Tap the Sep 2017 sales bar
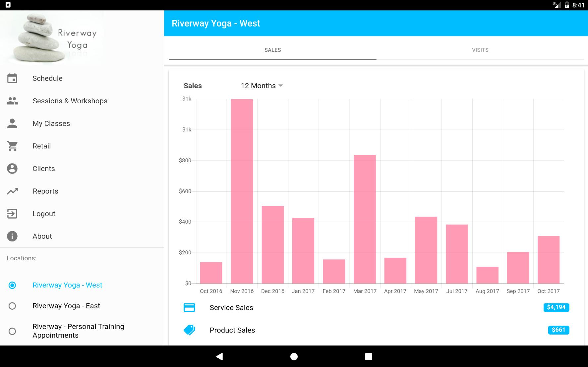The width and height of the screenshot is (588, 367). (x=518, y=268)
